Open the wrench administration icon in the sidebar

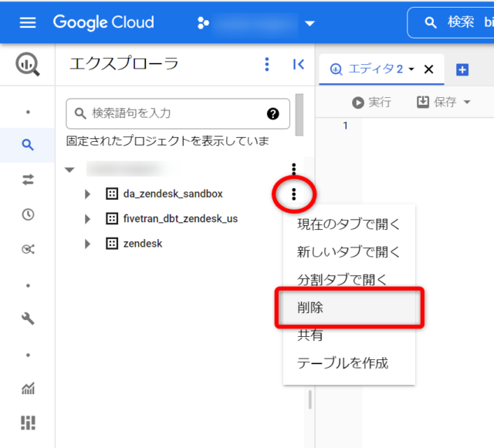[x=28, y=318]
